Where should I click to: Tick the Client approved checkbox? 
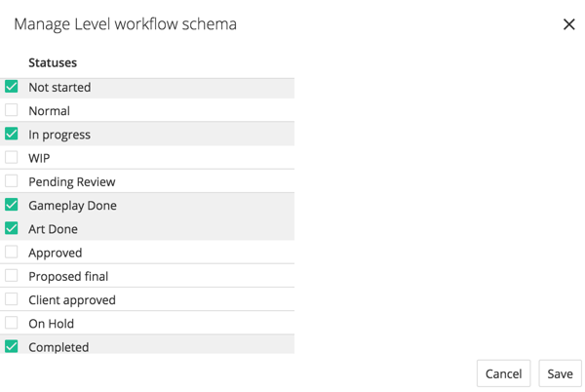(x=12, y=299)
